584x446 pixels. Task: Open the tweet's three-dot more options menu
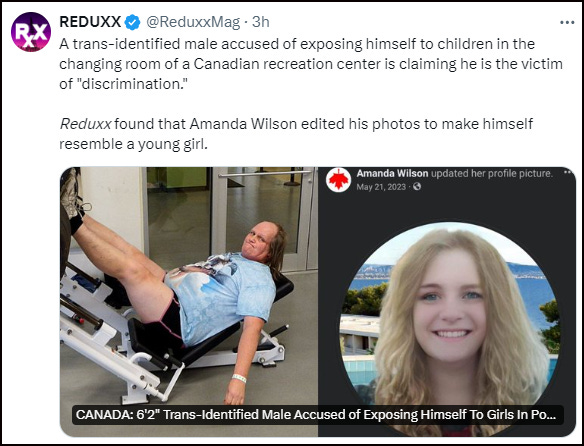567,23
